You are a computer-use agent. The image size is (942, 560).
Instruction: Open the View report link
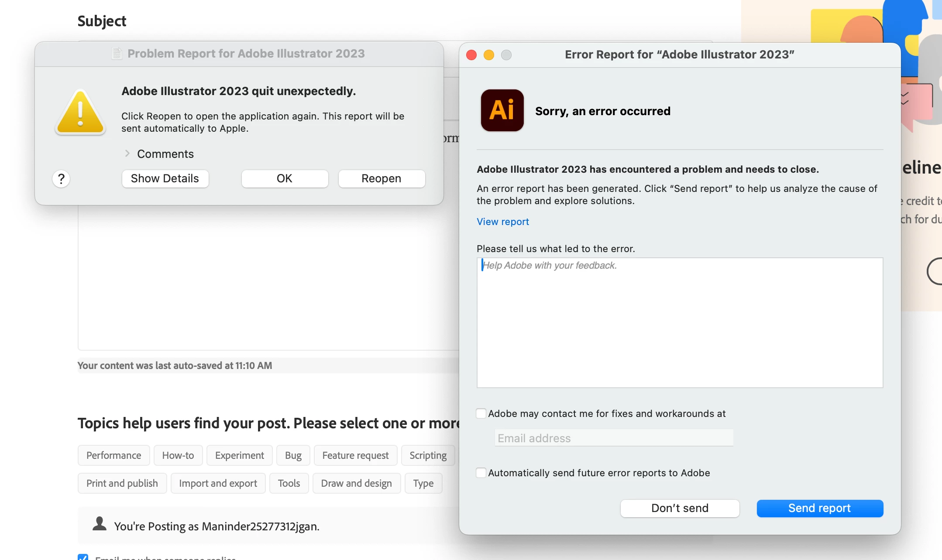tap(502, 222)
